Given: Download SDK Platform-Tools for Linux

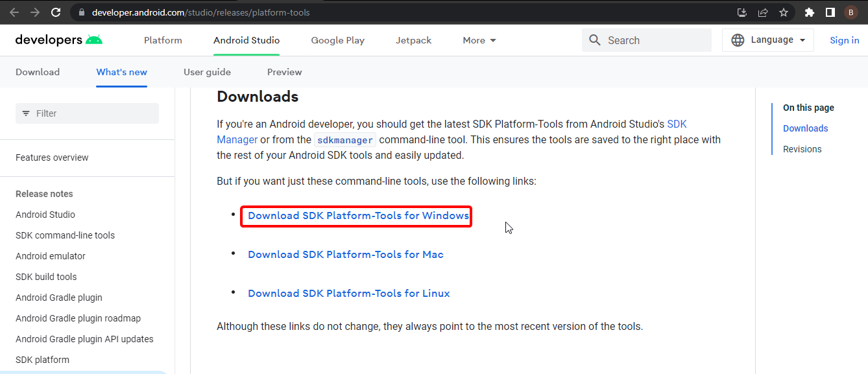Looking at the screenshot, I should tap(348, 294).
